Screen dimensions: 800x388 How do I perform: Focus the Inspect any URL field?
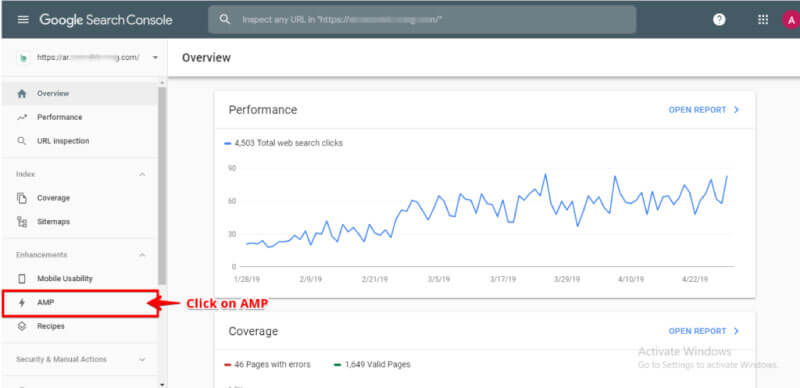[x=422, y=20]
